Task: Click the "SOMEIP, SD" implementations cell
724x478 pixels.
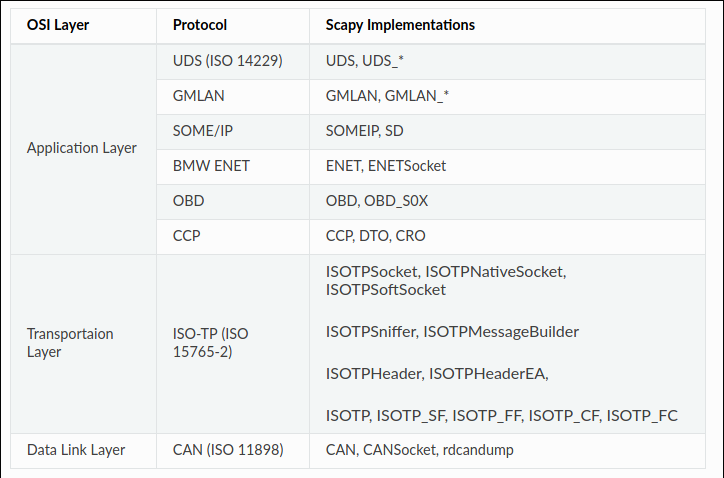Action: [x=365, y=131]
